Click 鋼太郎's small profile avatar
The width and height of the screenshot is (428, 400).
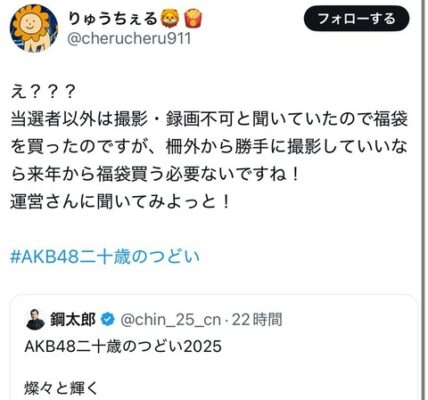click(x=35, y=319)
